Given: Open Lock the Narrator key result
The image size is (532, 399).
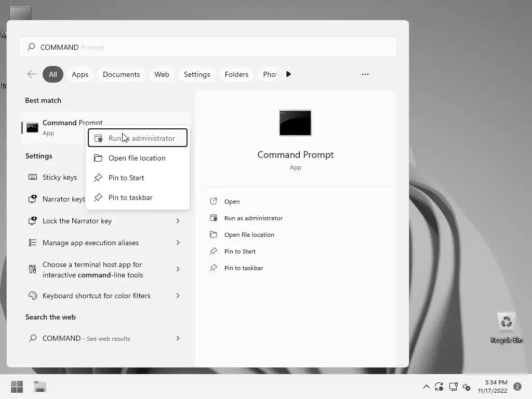Looking at the screenshot, I should [x=105, y=221].
